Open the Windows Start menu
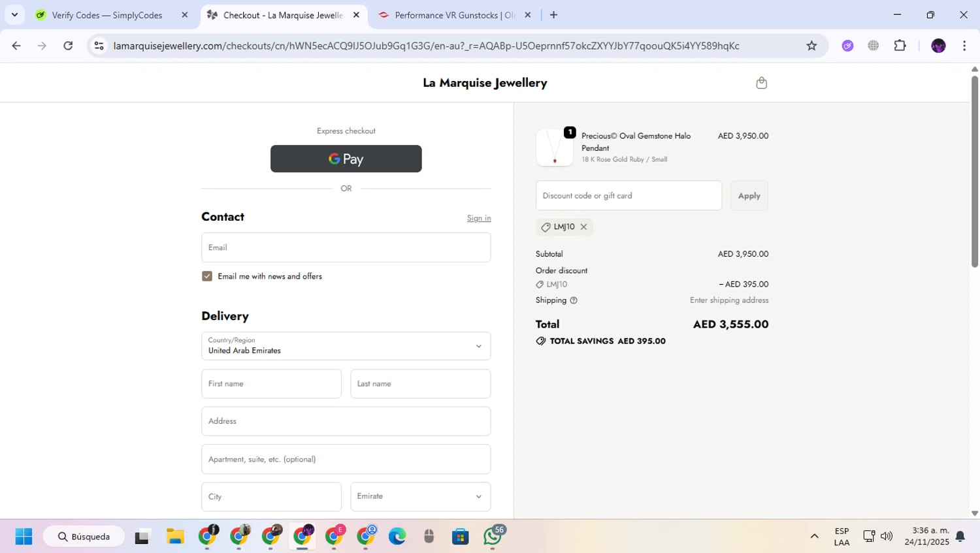980x553 pixels. (x=24, y=537)
